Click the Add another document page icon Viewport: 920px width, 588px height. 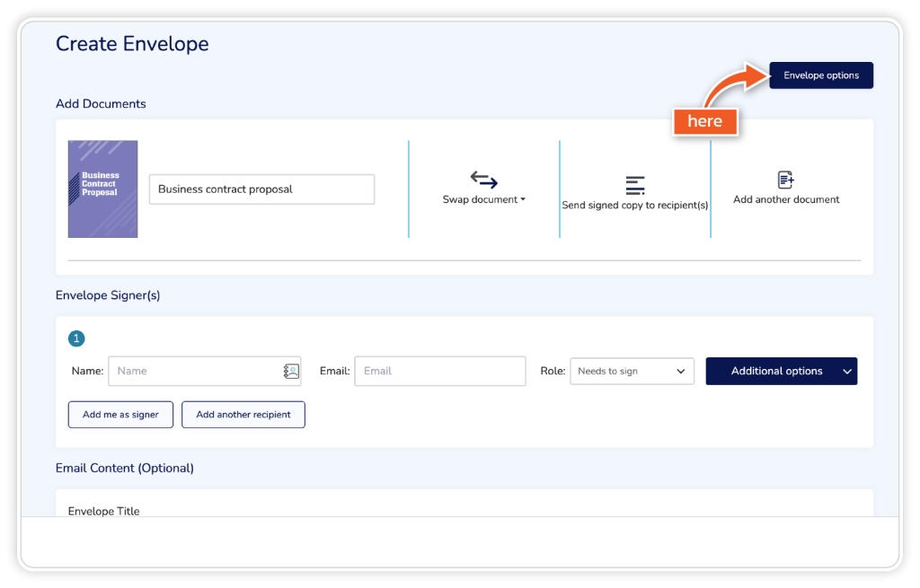(786, 180)
